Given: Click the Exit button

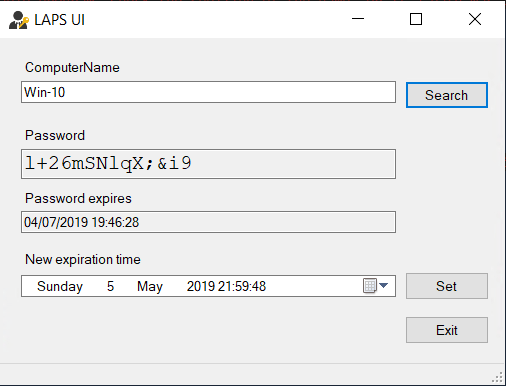Looking at the screenshot, I should (447, 330).
